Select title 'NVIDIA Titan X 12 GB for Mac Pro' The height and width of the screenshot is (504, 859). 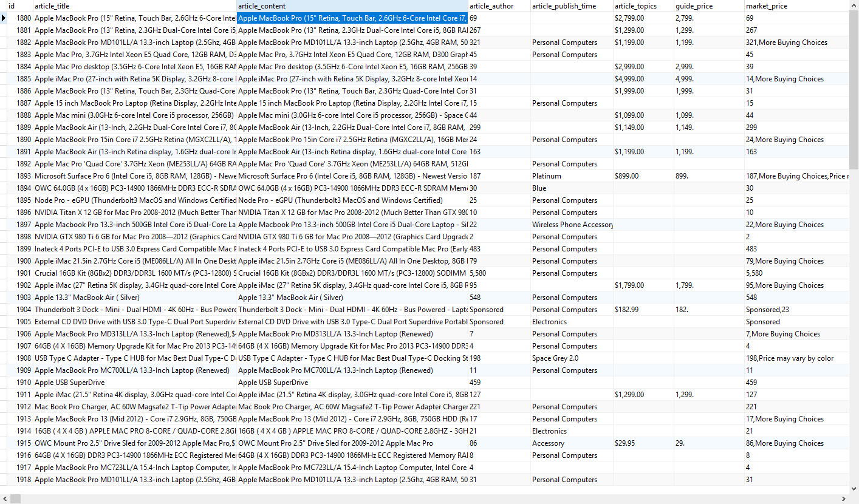pos(134,213)
